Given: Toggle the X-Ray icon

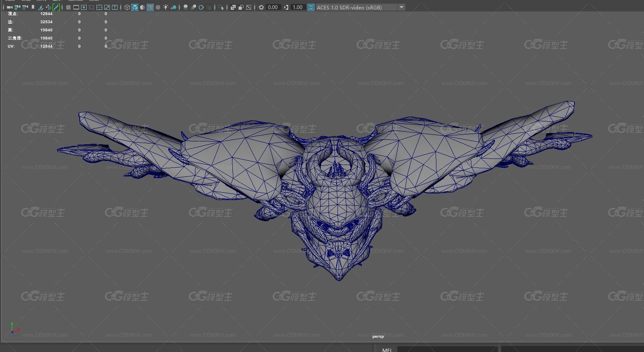Looking at the screenshot, I should (233, 7).
